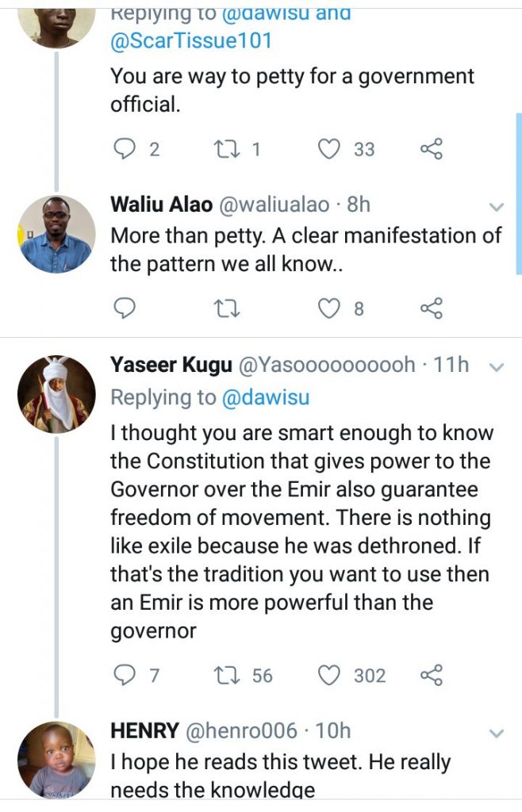Retweet Waliu Alao's tweet
The image size is (522, 812).
226,308
